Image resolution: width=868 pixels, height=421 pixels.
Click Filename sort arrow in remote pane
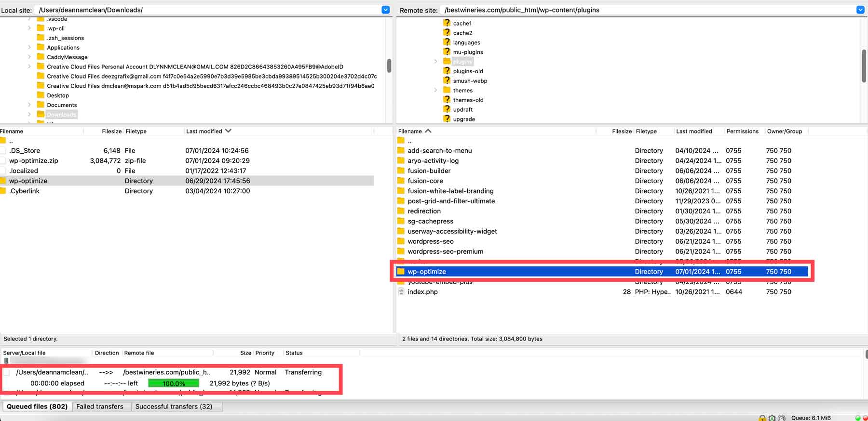point(428,131)
